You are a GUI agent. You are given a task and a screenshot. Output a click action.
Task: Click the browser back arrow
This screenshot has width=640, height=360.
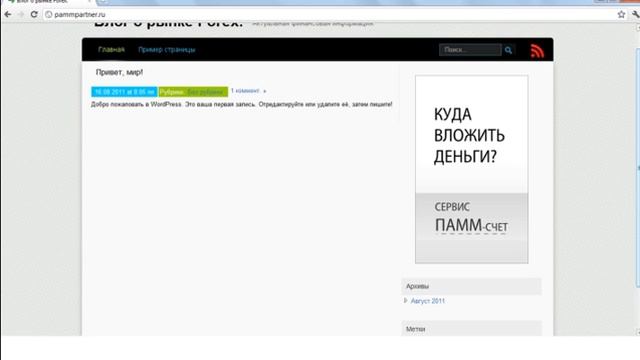(8, 14)
